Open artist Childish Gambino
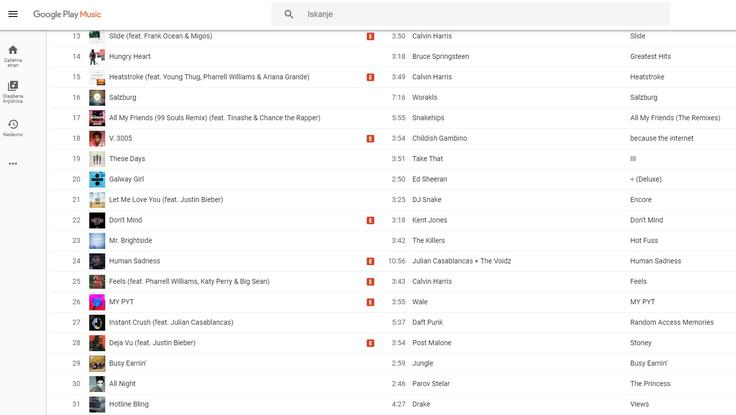Viewport: 736px width, 415px height. point(440,138)
